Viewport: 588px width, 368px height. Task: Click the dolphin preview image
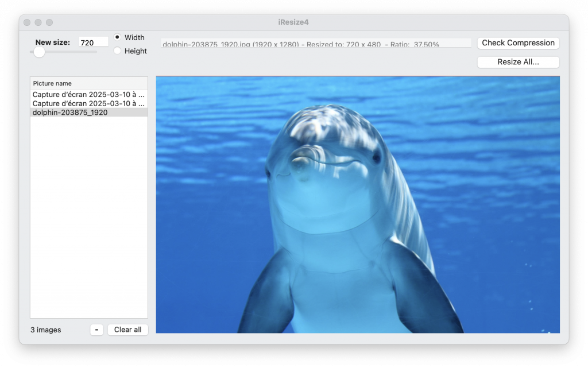point(358,204)
